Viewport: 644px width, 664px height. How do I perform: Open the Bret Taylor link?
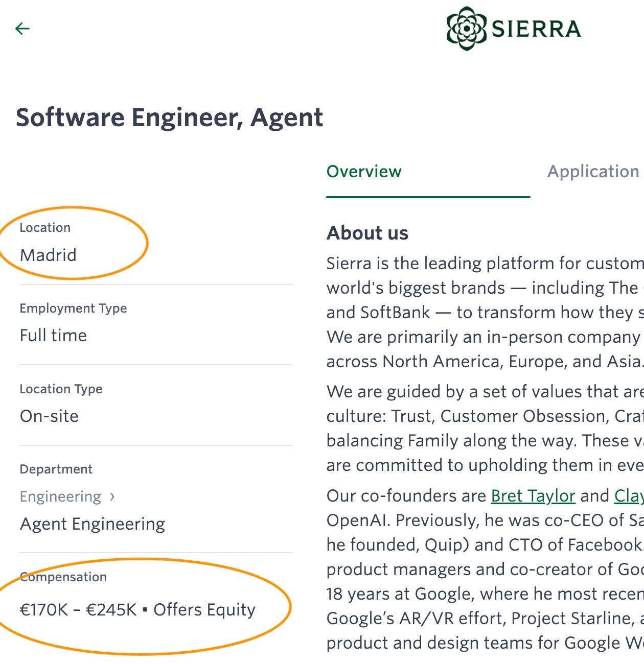[533, 495]
